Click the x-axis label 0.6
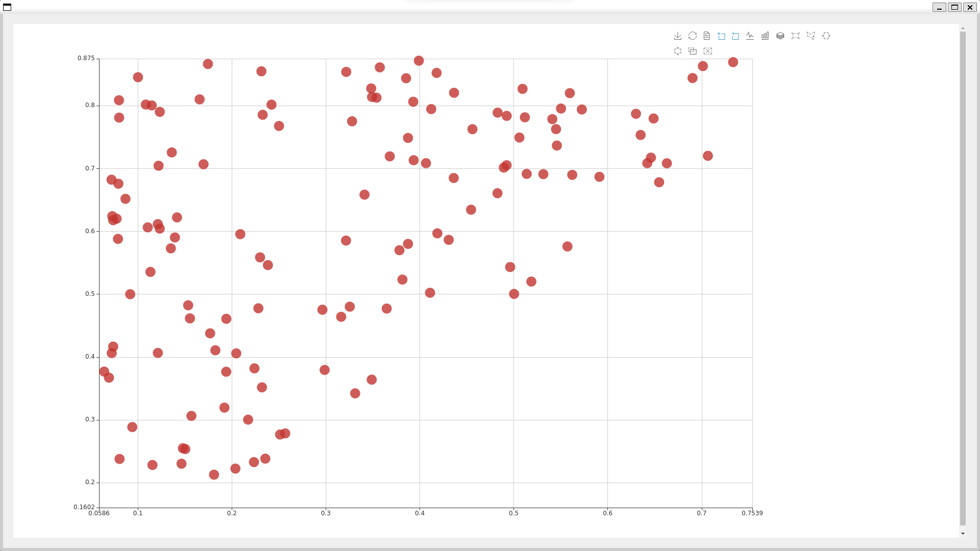The height and width of the screenshot is (551, 980). [x=607, y=513]
